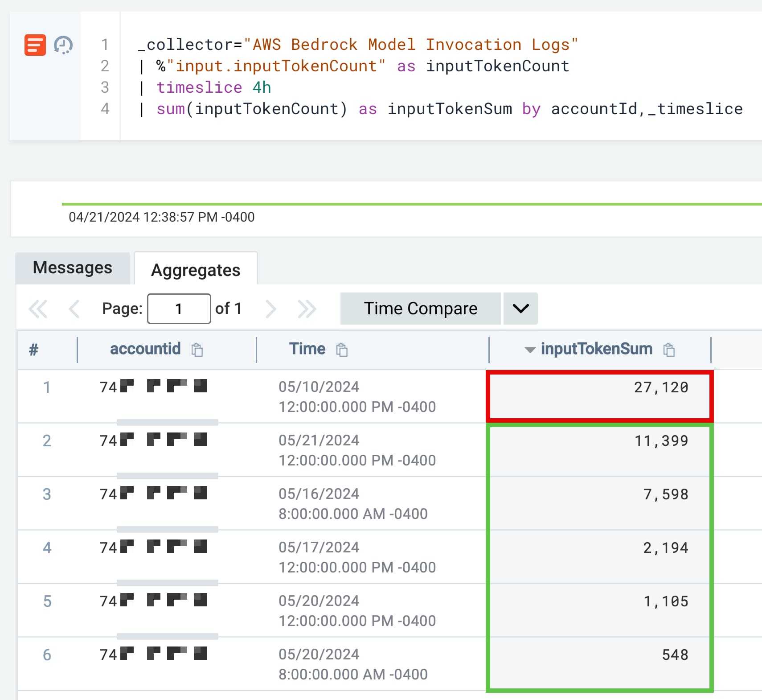Jump to the first page with double-left chevron

coord(38,308)
